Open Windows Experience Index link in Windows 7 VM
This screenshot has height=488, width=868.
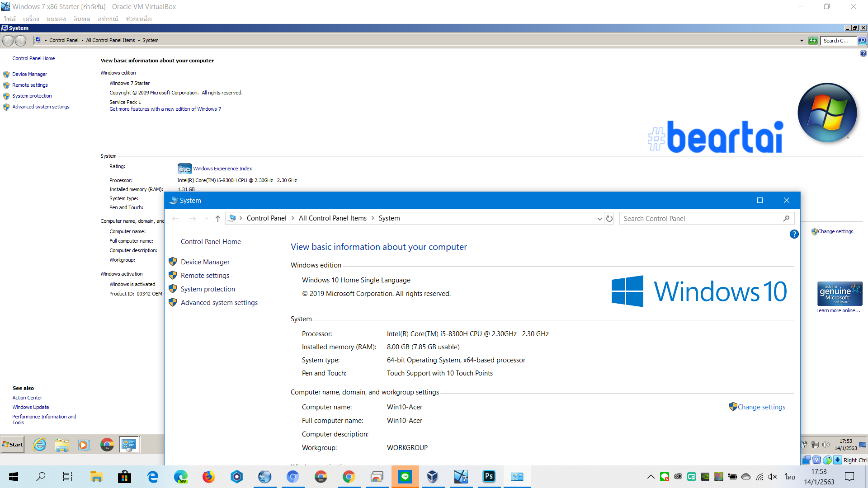click(222, 169)
